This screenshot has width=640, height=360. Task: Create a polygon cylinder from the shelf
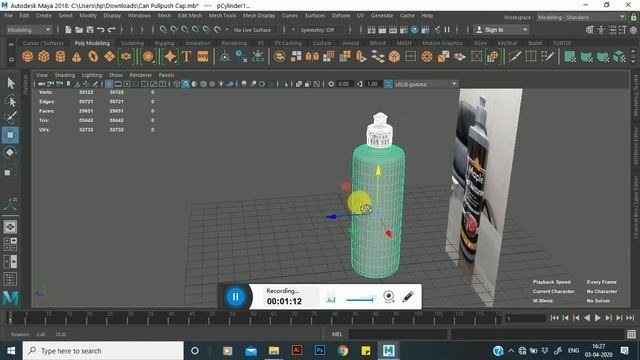(60, 56)
